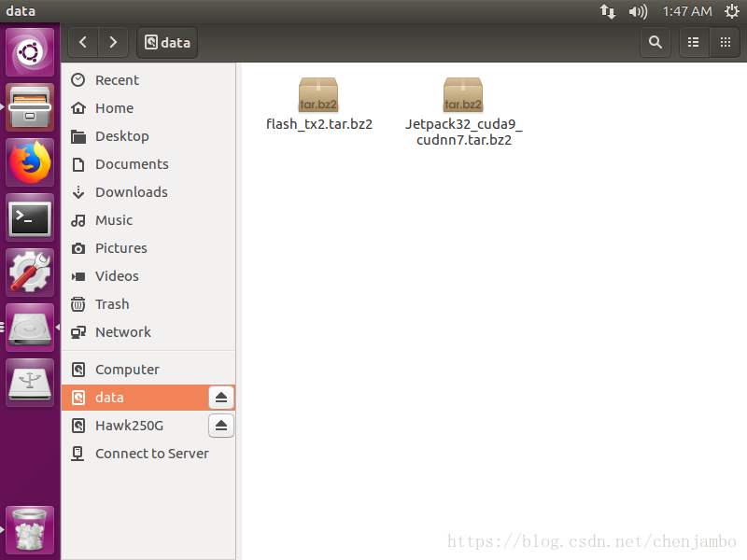Click the hard disk drive launcher icon
The height and width of the screenshot is (560, 747).
[30, 328]
